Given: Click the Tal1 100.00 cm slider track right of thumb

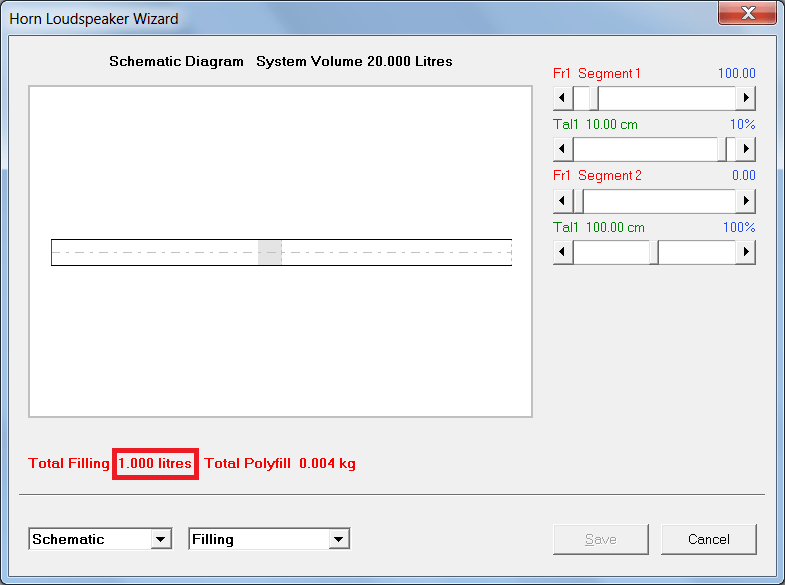Looking at the screenshot, I should pos(697,252).
